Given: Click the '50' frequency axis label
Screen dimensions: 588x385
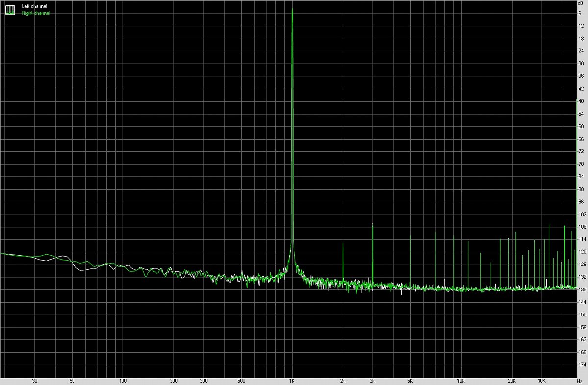Looking at the screenshot, I should point(72,381).
